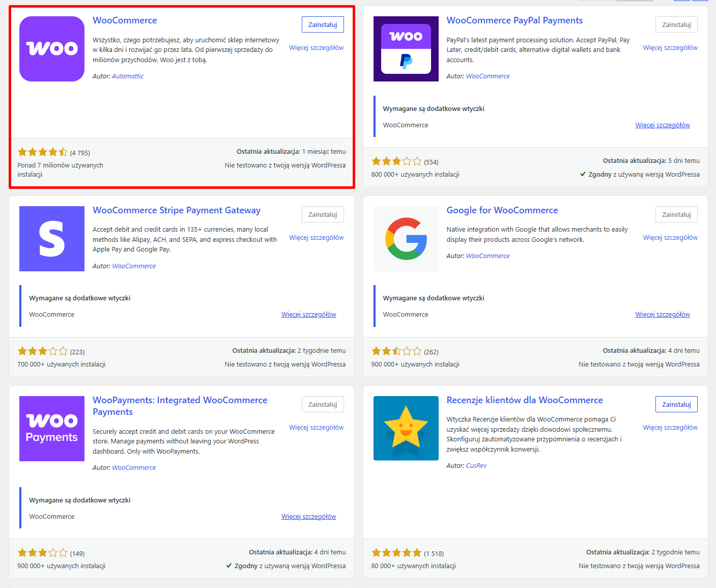Click star rating with (554) reviews
716x588 pixels.
396,161
